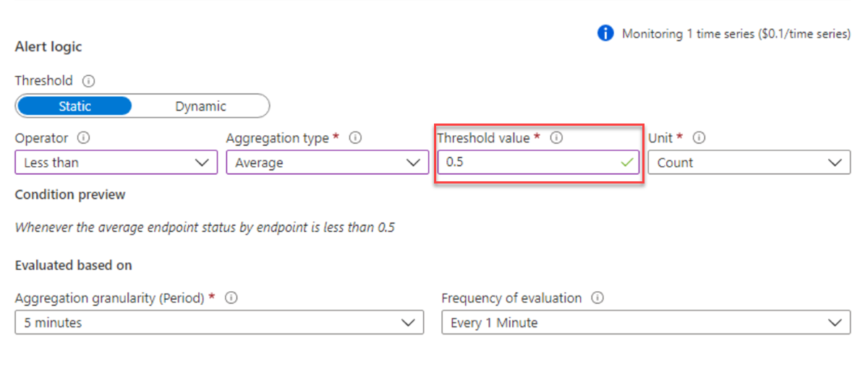Click the Operator info icon
Screen dimensions: 868x367
pyautogui.click(x=84, y=138)
